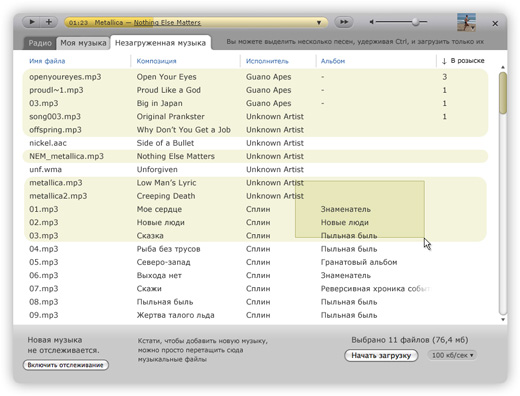Image resolution: width=520 pixels, height=396 pixels.
Task: Select the Выхода нет track
Action: coord(159,275)
